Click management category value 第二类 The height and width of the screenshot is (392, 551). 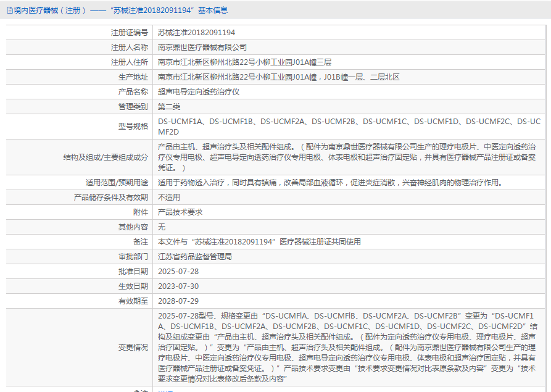(169, 107)
